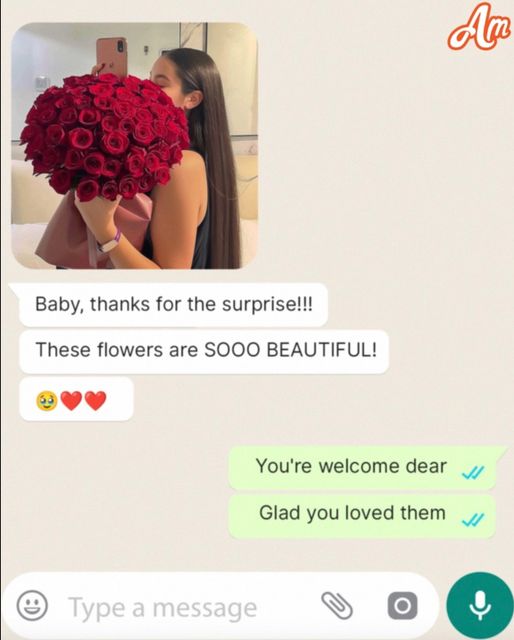Screen dimensions: 514x640
Task: Open the red roses bouquet photo
Action: coord(134,146)
